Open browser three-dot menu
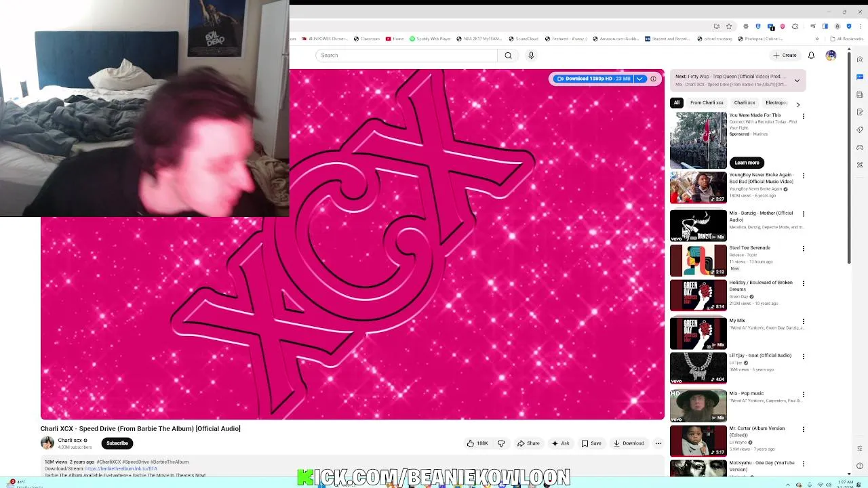 860,26
